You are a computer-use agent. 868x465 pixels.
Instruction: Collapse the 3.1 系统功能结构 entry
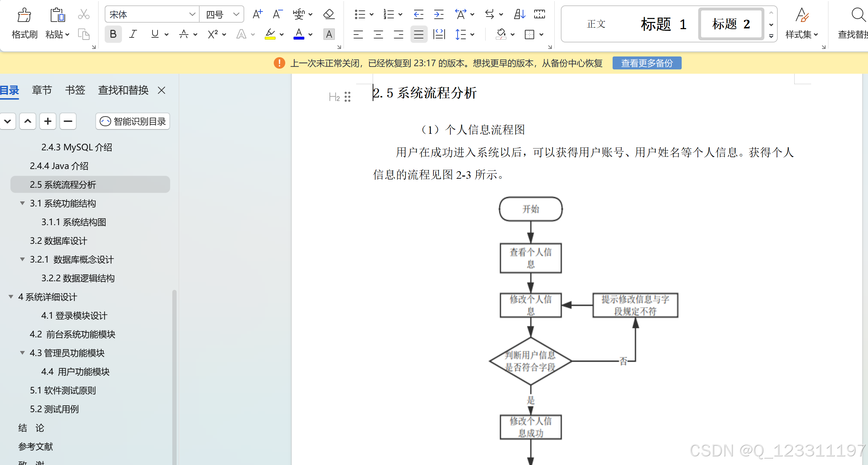pyautogui.click(x=22, y=203)
